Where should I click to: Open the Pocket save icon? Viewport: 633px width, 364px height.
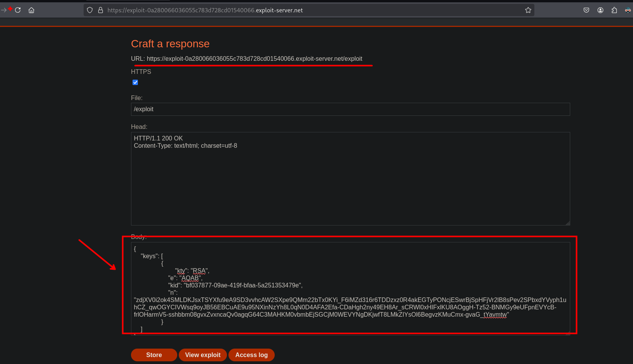click(586, 10)
